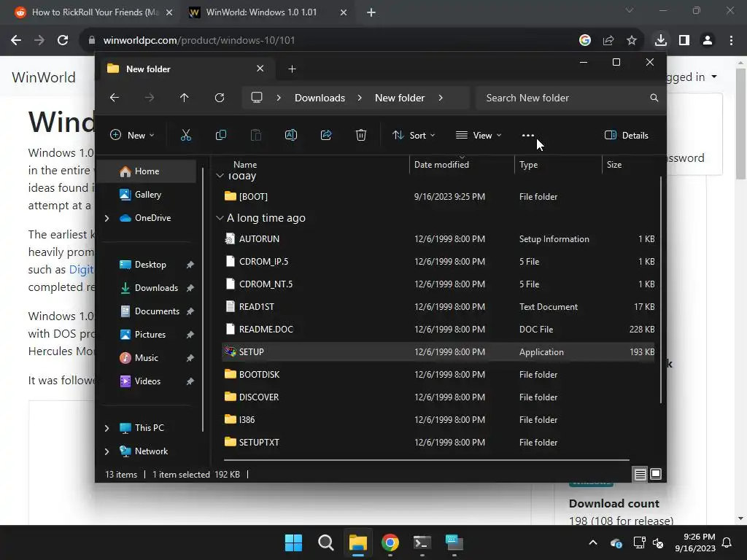The height and width of the screenshot is (560, 747).
Task: Open Chrome downloads tray icon
Action: pyautogui.click(x=661, y=41)
